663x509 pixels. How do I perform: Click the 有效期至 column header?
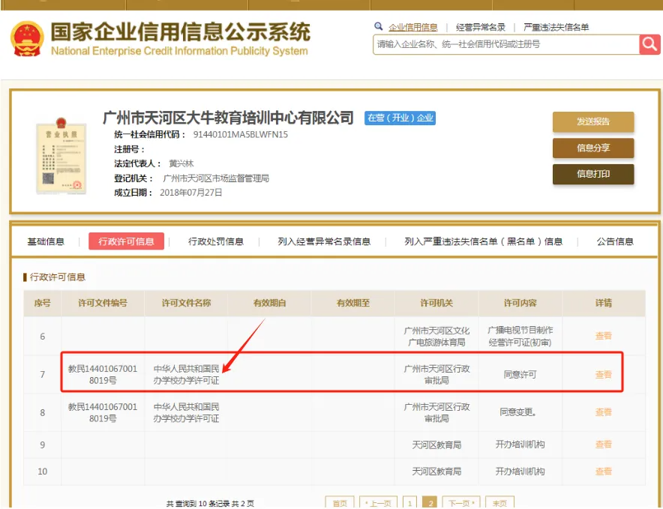(353, 303)
